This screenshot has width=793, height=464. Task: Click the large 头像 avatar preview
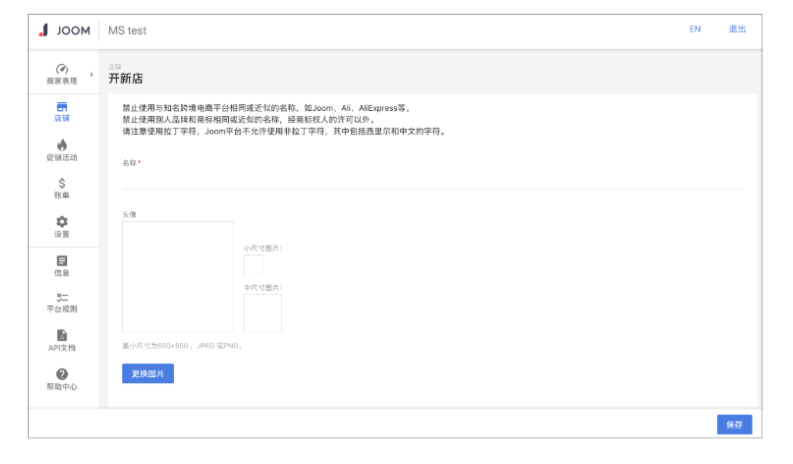pyautogui.click(x=178, y=277)
